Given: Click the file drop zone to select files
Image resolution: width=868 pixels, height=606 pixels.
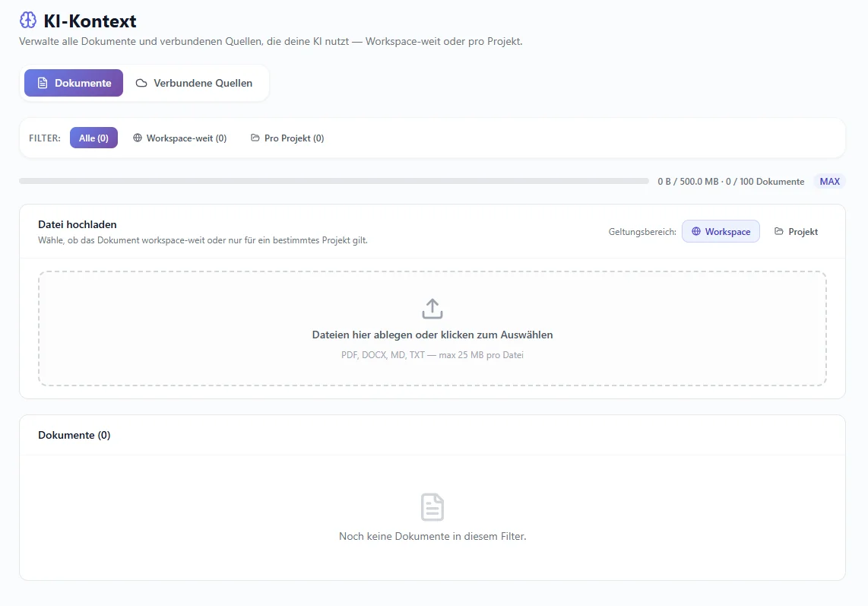Looking at the screenshot, I should (432, 328).
